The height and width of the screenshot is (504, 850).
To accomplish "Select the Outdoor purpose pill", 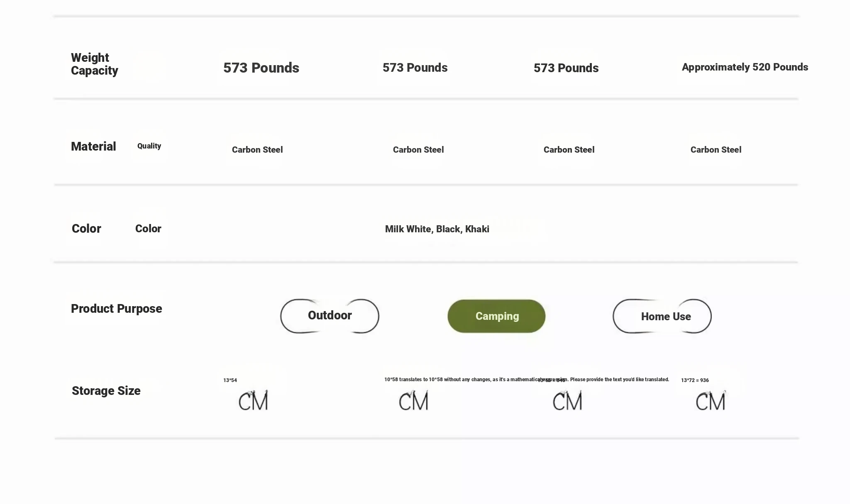I will point(330,316).
